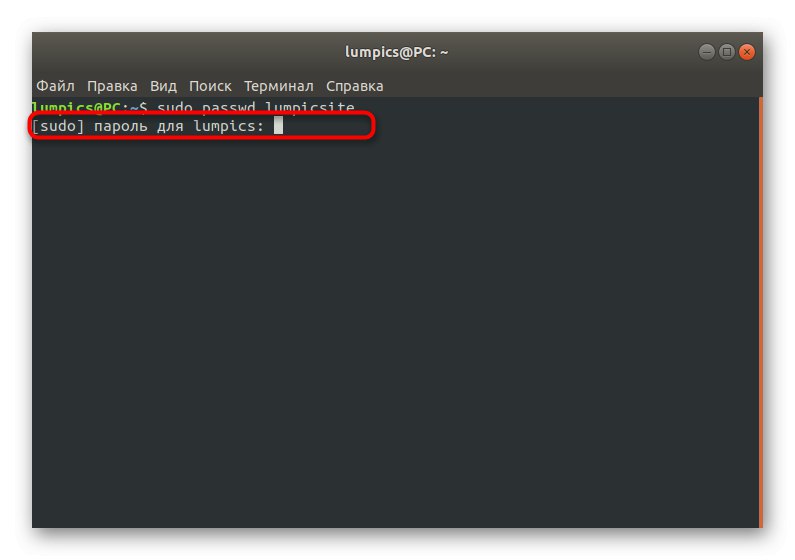This screenshot has height=560, width=795.
Task: Open the Файл menu
Action: pos(55,86)
